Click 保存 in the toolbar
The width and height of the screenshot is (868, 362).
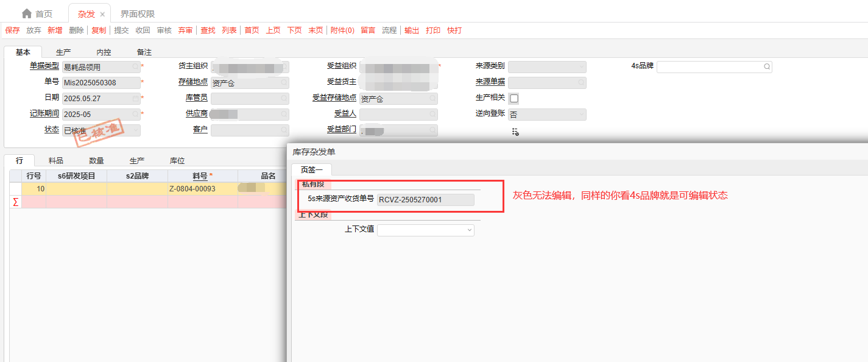12,30
